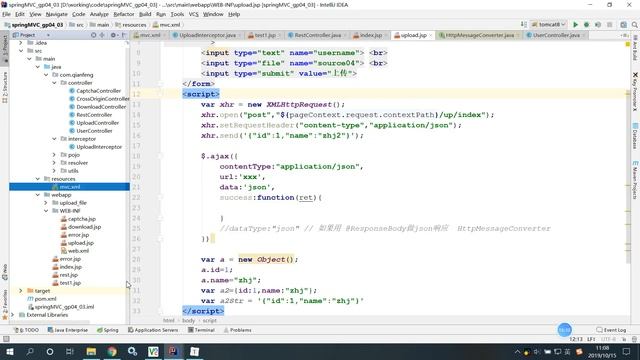Open Cortana circle on the taskbar
This screenshot has width=640, height=360.
tap(50, 351)
